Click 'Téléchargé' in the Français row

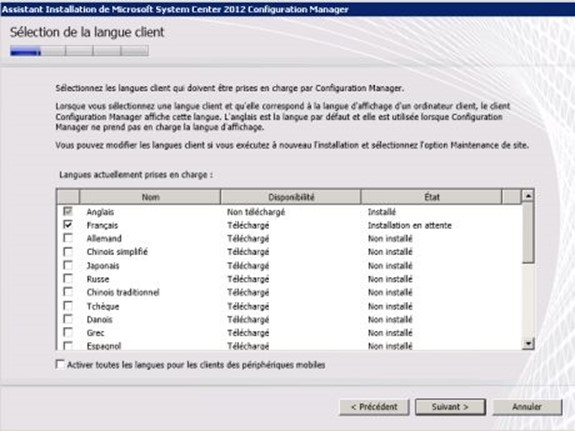click(x=248, y=226)
